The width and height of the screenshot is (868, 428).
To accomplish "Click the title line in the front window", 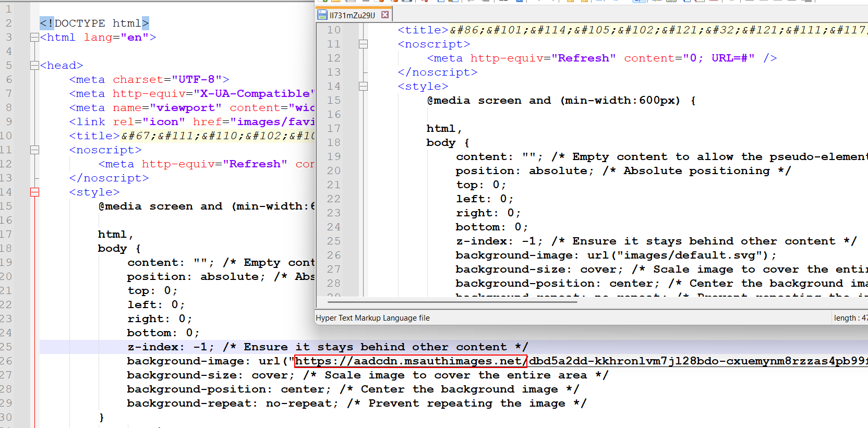I will point(633,30).
